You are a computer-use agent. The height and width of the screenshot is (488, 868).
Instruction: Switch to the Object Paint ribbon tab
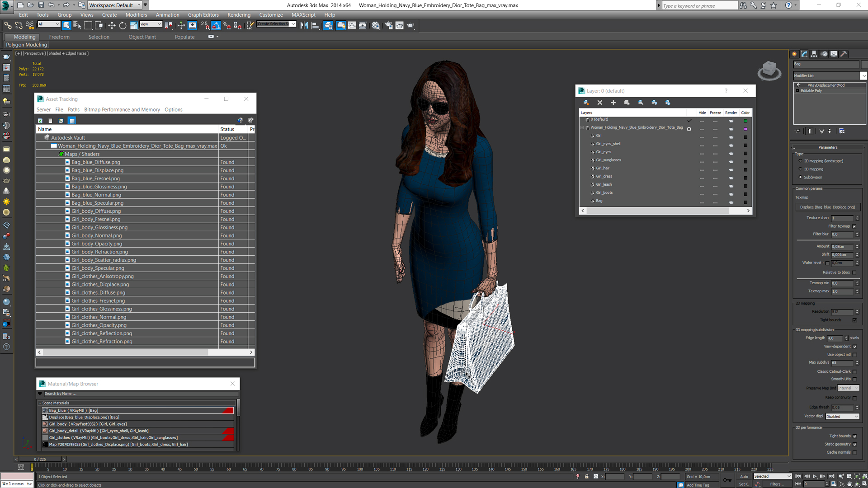(142, 37)
